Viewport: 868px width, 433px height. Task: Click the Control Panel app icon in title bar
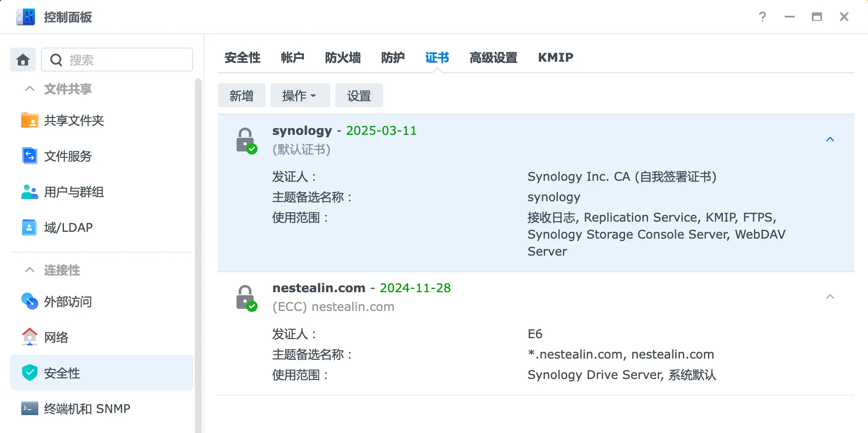26,17
